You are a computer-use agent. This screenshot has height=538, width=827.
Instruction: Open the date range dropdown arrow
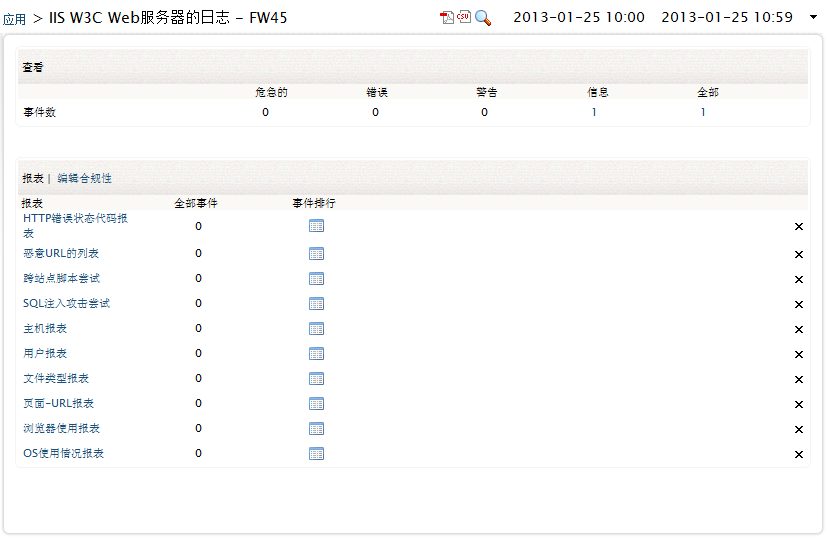813,17
